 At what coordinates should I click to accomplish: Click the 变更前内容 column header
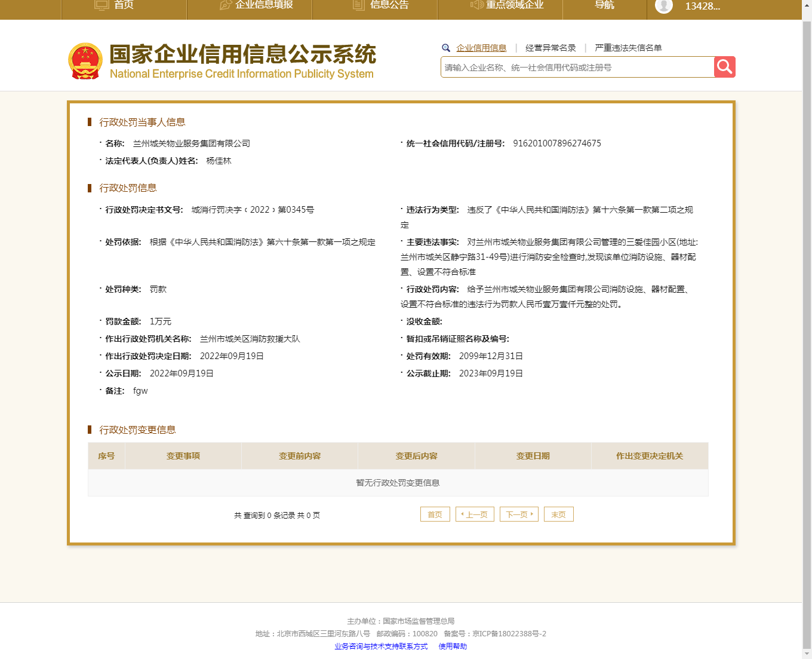pos(300,456)
